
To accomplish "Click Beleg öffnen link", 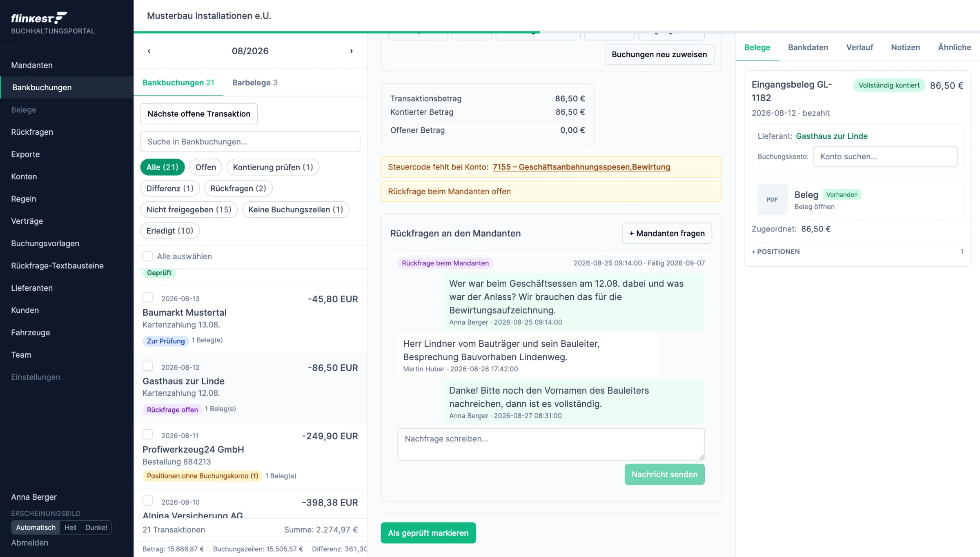I will [814, 207].
